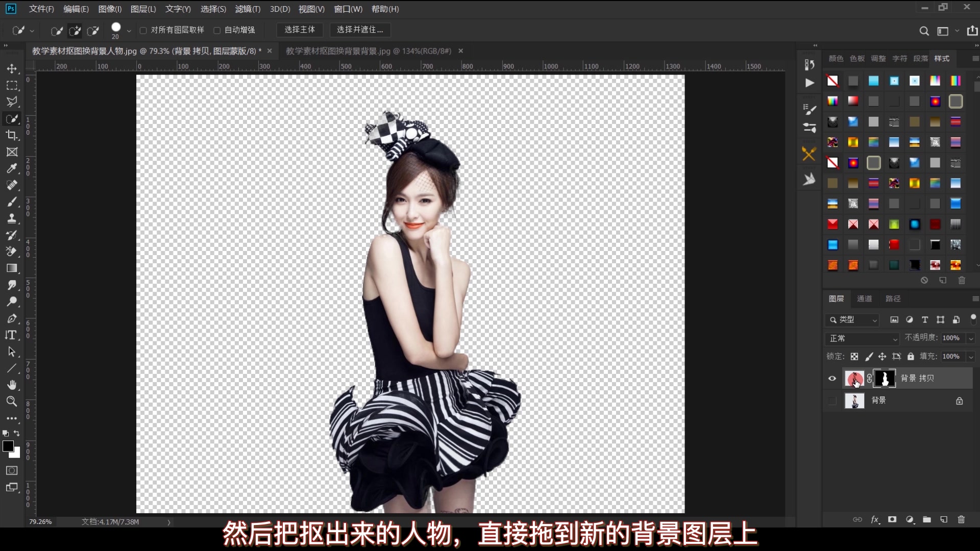Select the Gradient tool
Screen dimensions: 980x551
pyautogui.click(x=12, y=268)
